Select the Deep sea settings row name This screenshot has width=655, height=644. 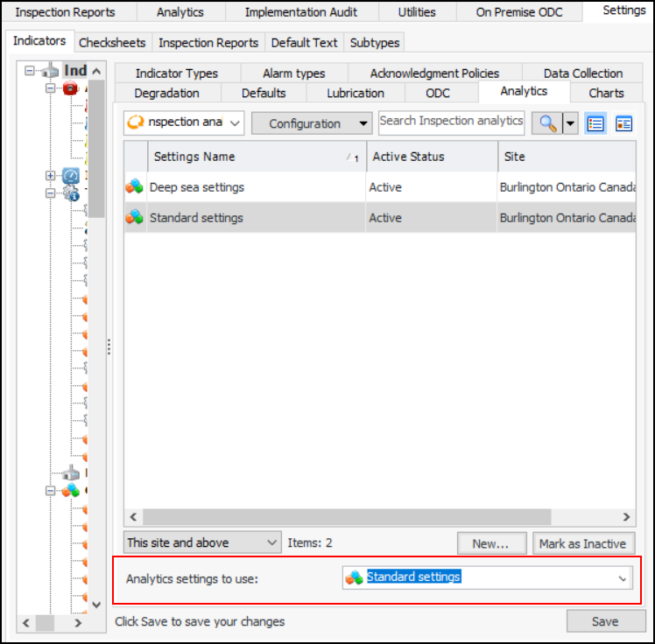click(x=197, y=187)
